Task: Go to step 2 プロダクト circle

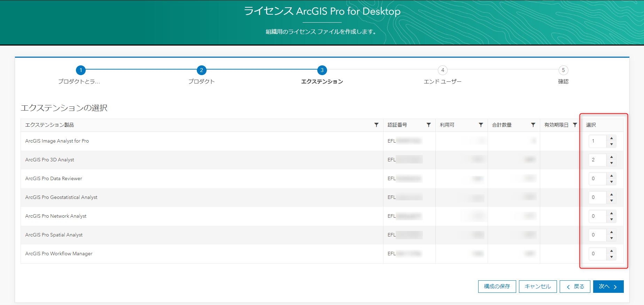Action: coord(201,70)
